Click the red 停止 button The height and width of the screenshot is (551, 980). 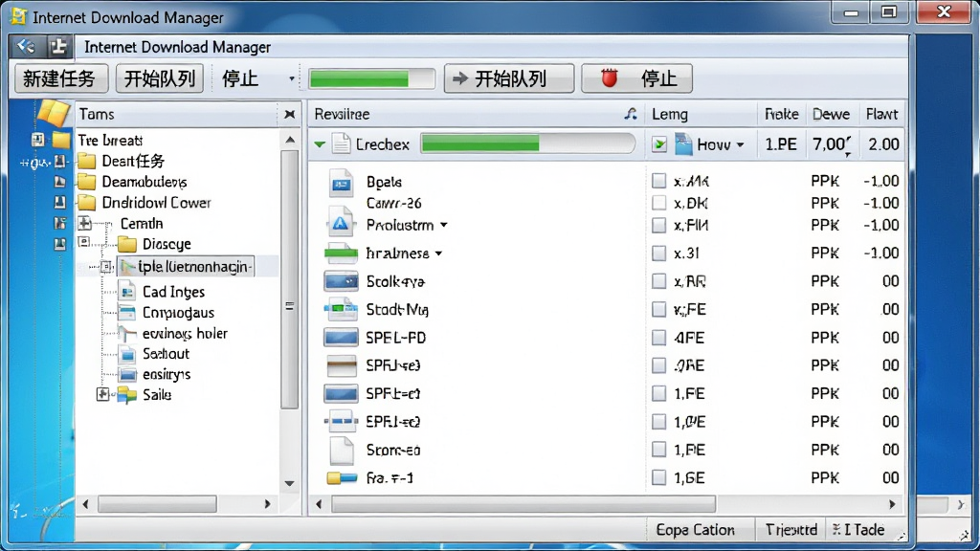[636, 78]
